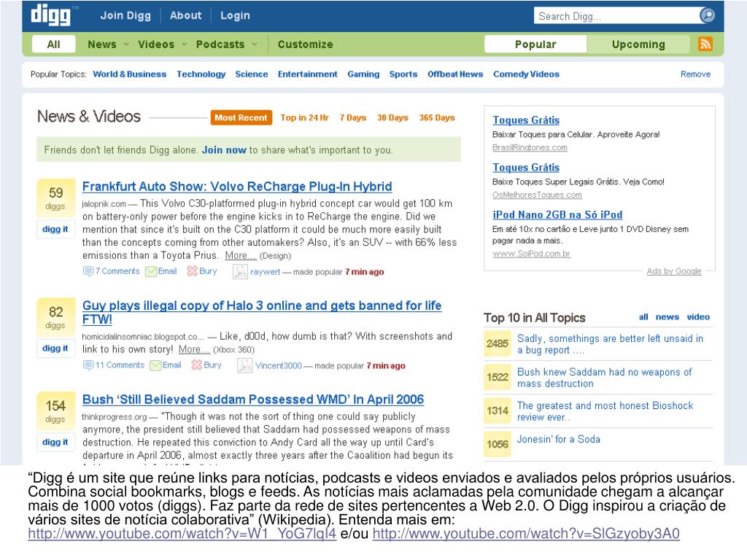The image size is (747, 560).
Task: Switch to the Upcoming tab
Action: 638,44
